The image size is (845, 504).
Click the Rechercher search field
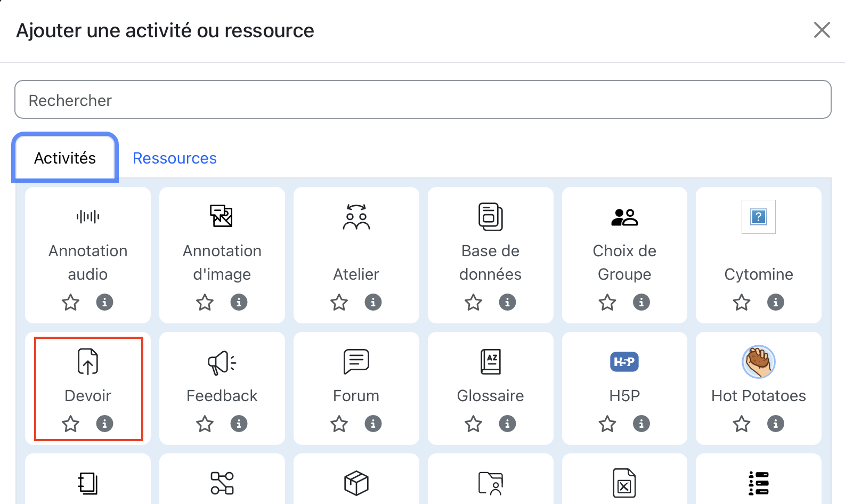point(423,100)
